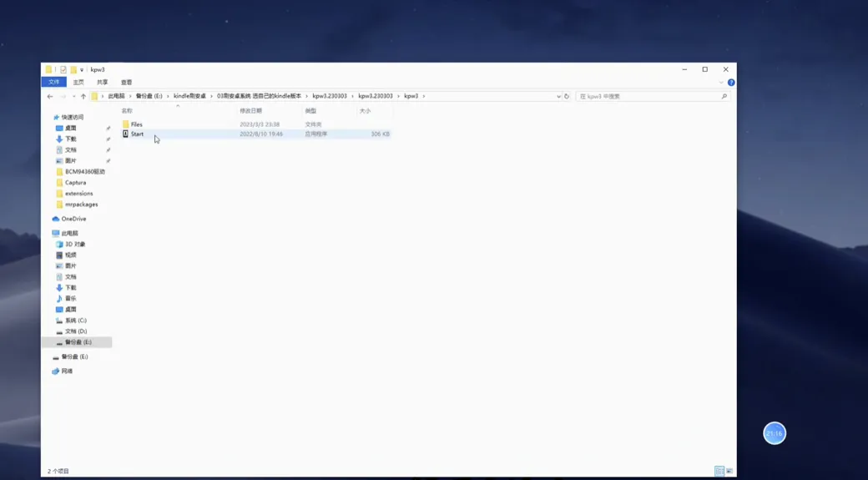Open extensions folder in sidebar
868x480 pixels.
[78, 193]
